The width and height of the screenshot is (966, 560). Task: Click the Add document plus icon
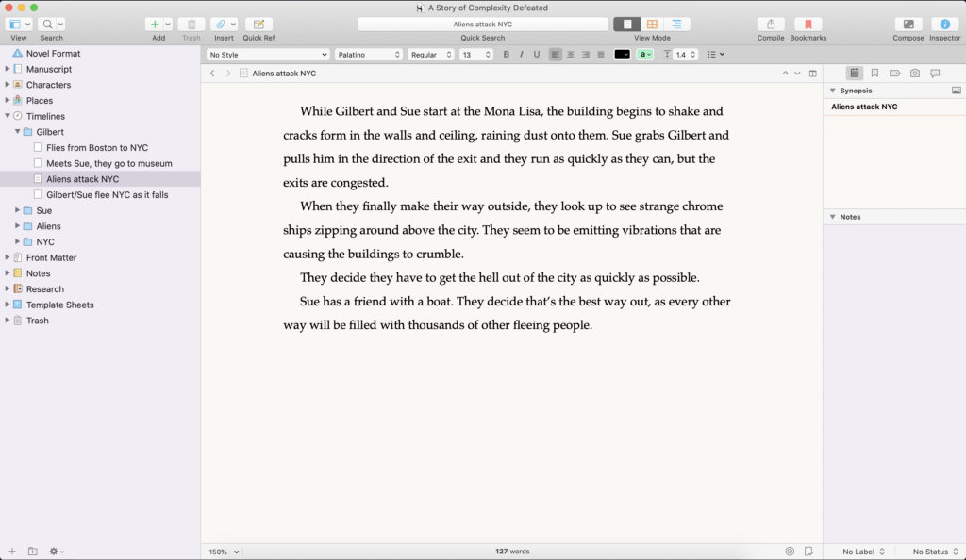coord(154,24)
